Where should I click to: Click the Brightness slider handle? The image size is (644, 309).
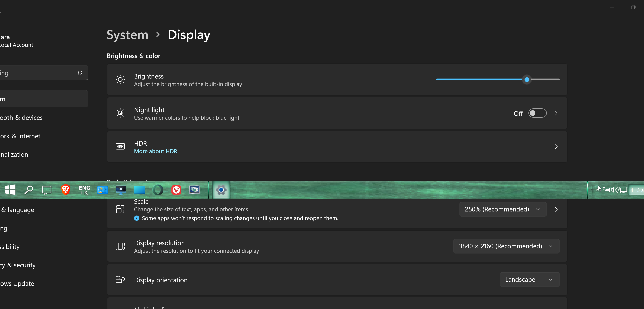click(x=527, y=79)
